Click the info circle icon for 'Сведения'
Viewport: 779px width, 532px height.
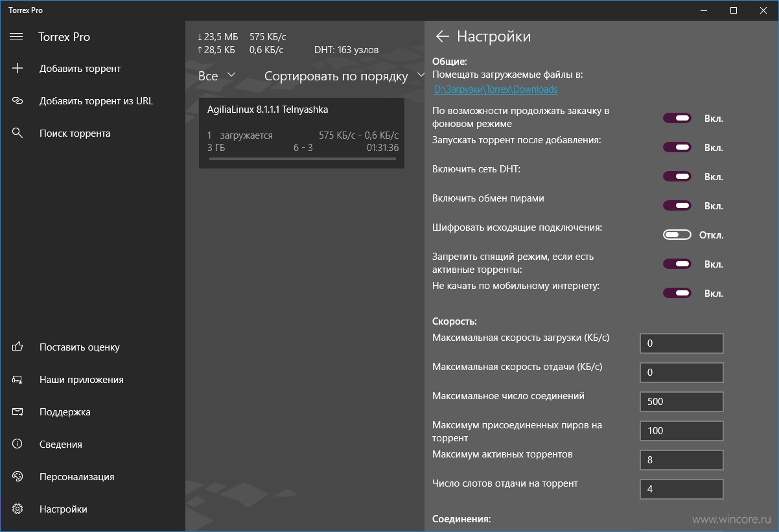point(17,445)
